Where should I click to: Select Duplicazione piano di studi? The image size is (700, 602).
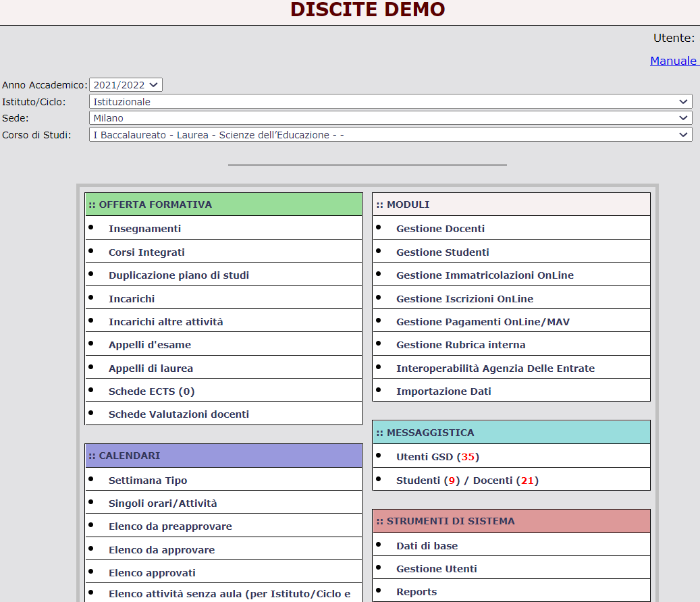(179, 275)
